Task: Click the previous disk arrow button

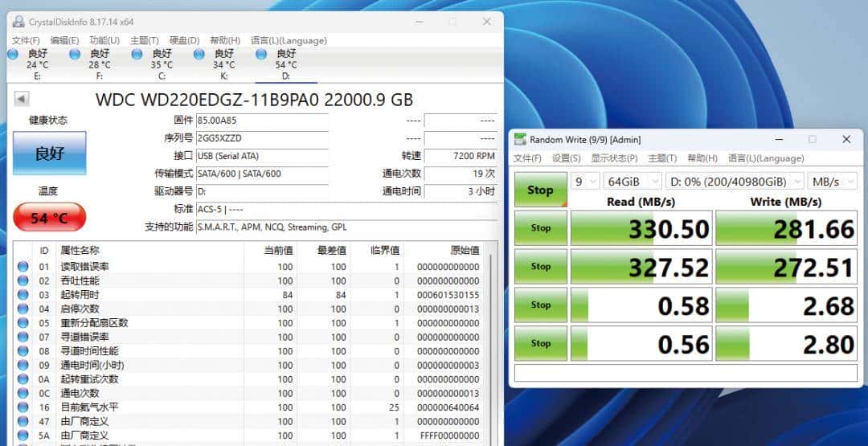Action: [22, 99]
